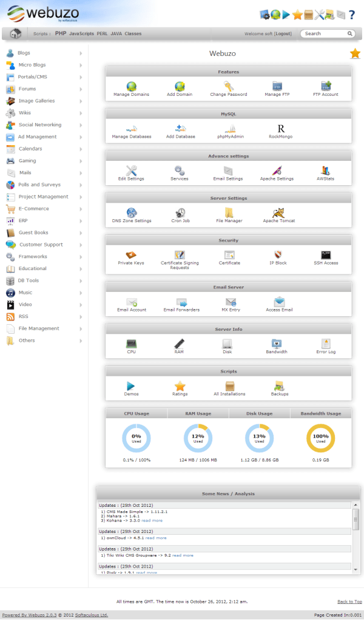Open SSH Access terminal icon
This screenshot has width=364, height=624.
point(326,255)
